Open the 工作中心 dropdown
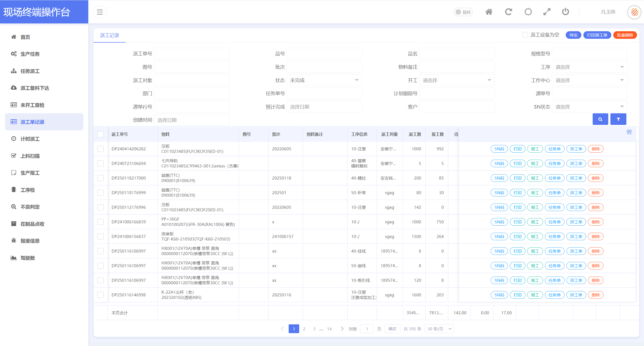 (589, 80)
